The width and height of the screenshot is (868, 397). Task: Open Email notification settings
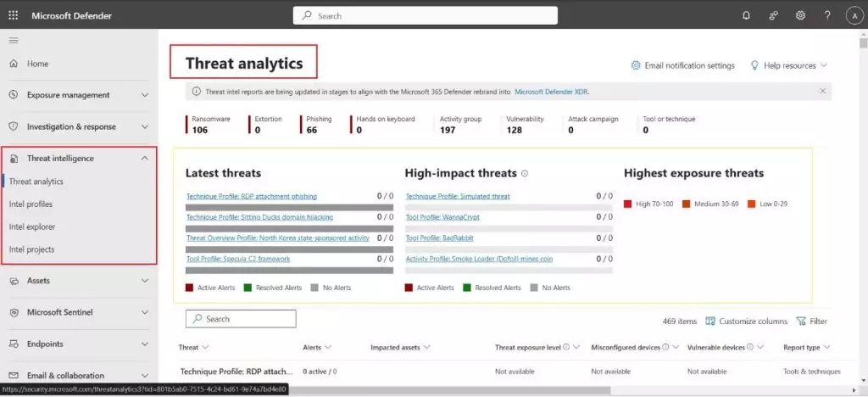pyautogui.click(x=683, y=65)
